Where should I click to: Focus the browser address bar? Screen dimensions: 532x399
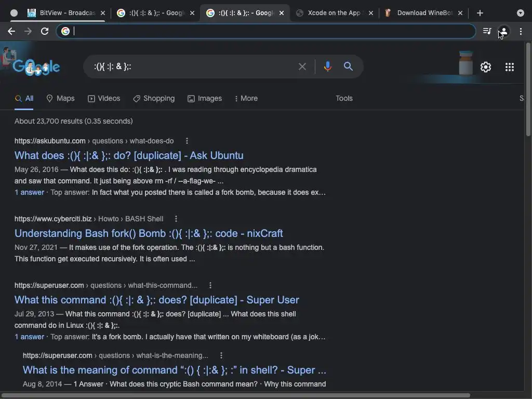point(265,31)
